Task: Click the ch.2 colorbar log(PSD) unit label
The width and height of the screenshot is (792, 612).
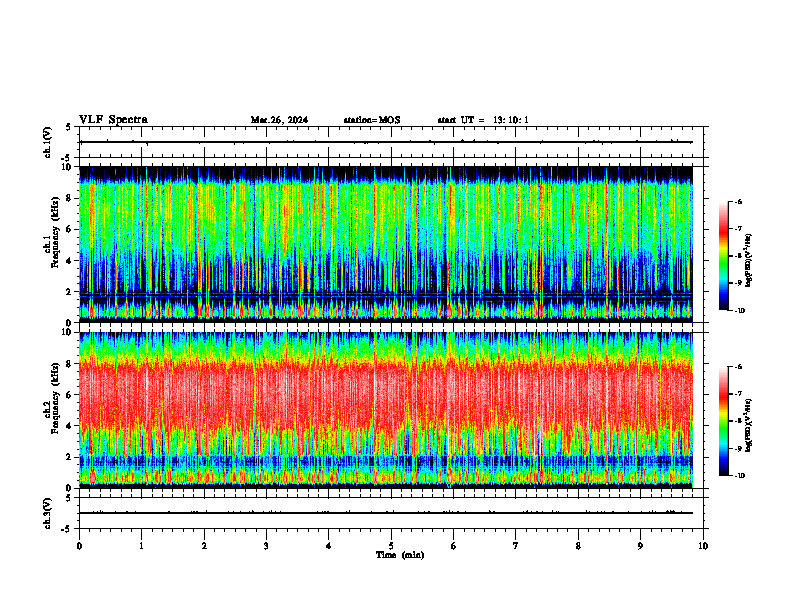Action: [x=748, y=425]
